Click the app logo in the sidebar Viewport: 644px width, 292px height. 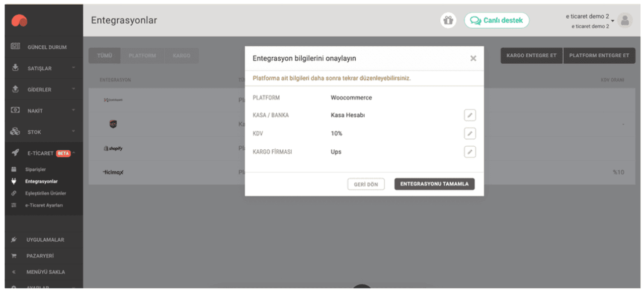tap(20, 20)
